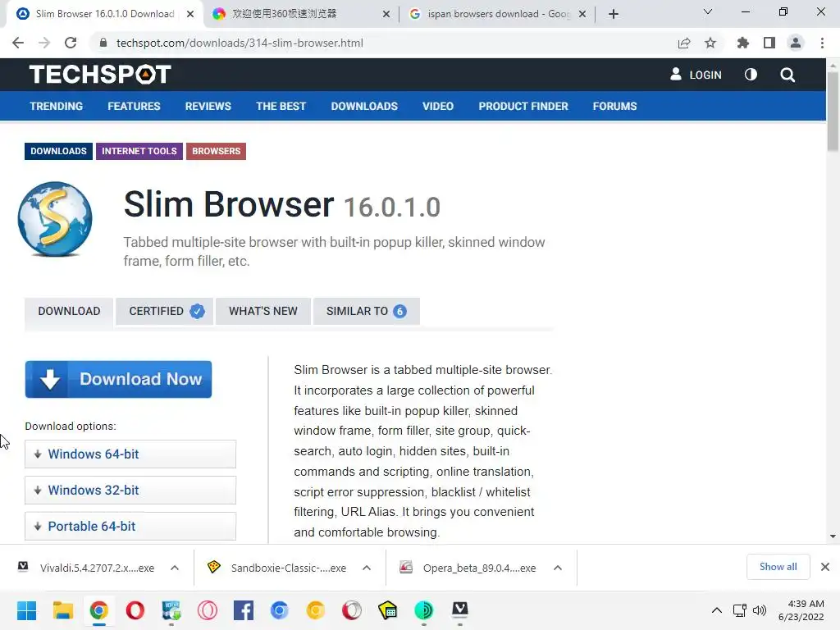Open Vivaldi icon in taskbar
This screenshot has height=630, width=840.
coord(459,609)
